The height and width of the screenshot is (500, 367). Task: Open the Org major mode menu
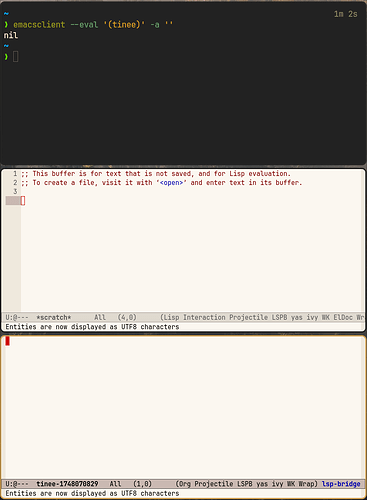(x=184, y=483)
